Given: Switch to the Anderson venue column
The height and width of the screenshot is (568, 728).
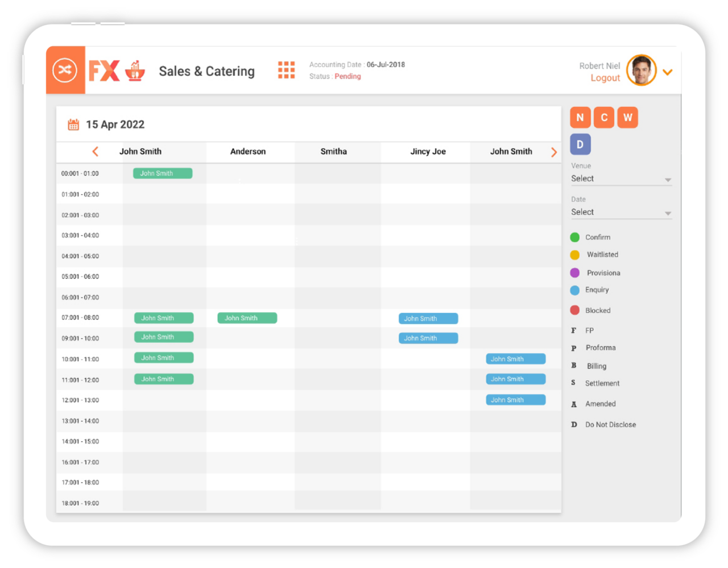Looking at the screenshot, I should tap(248, 151).
